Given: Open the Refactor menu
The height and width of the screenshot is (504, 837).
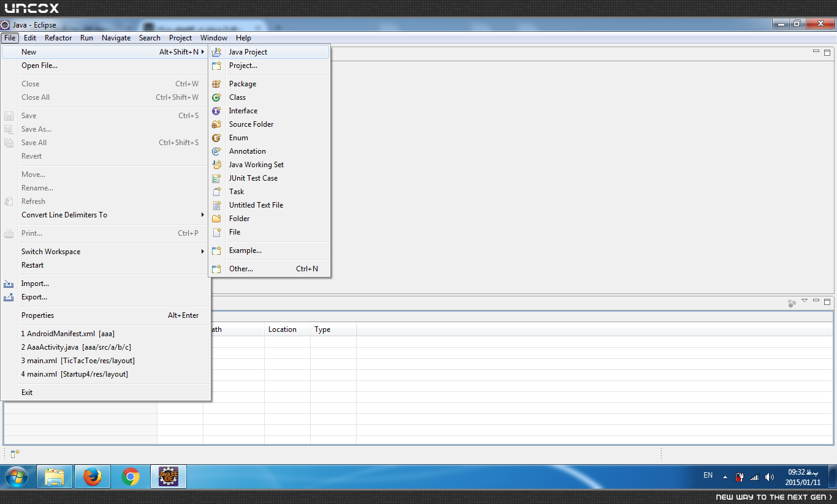Looking at the screenshot, I should [x=58, y=38].
